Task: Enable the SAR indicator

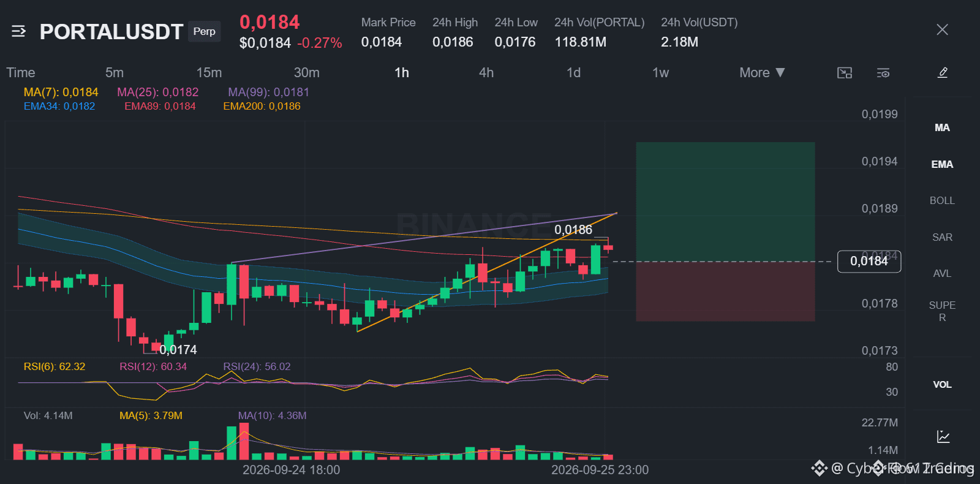Action: click(942, 237)
